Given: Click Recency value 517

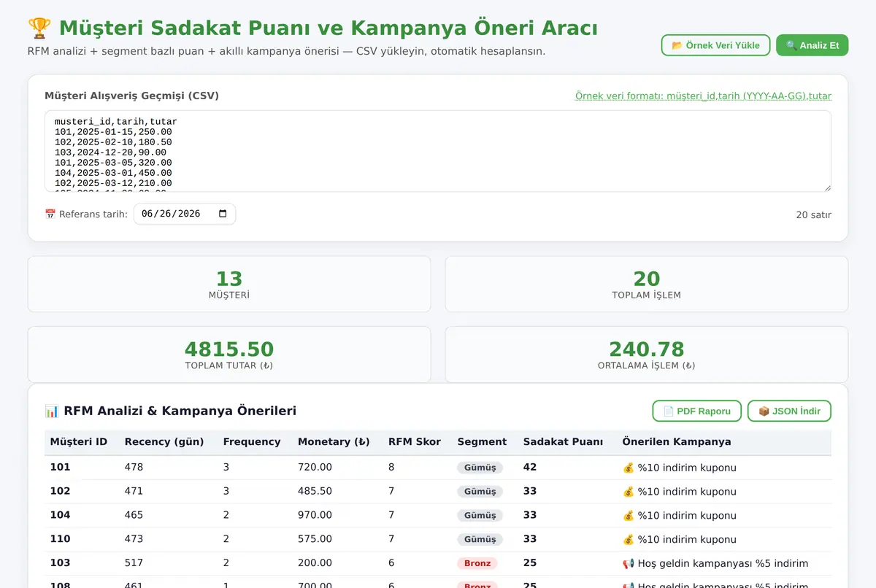Looking at the screenshot, I should tap(134, 563).
